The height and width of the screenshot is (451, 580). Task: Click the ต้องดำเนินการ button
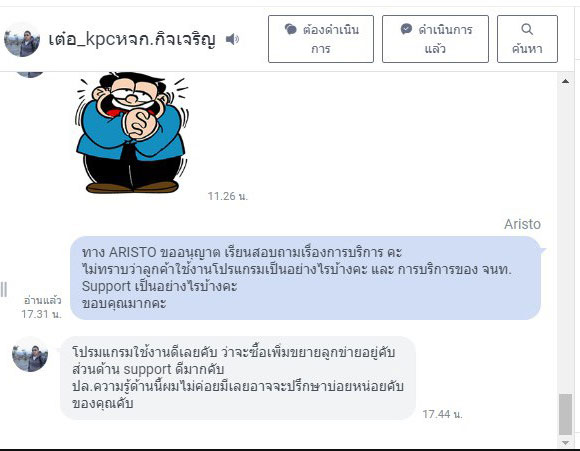coord(321,39)
